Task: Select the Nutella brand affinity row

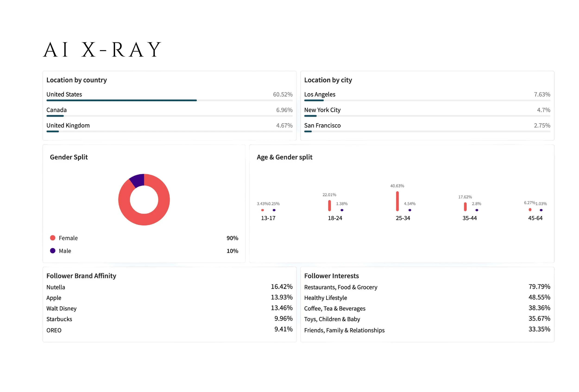Action: (56, 287)
